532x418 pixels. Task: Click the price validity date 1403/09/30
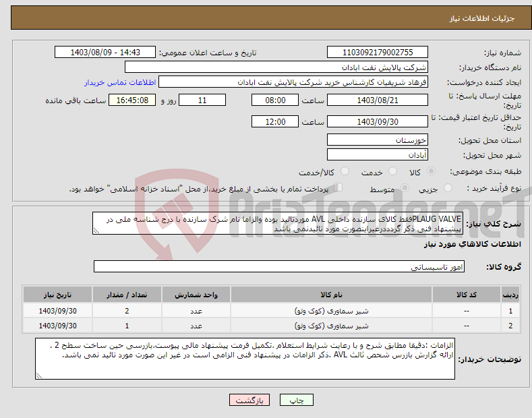pos(378,121)
